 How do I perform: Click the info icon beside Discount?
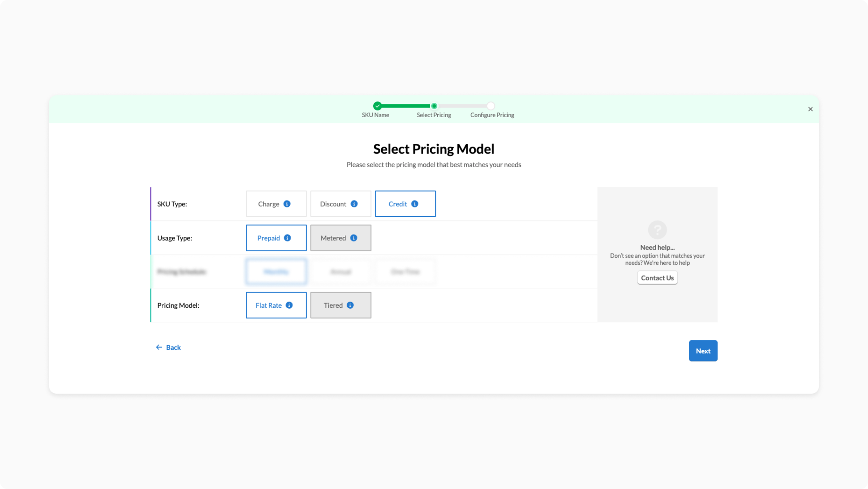[354, 204]
